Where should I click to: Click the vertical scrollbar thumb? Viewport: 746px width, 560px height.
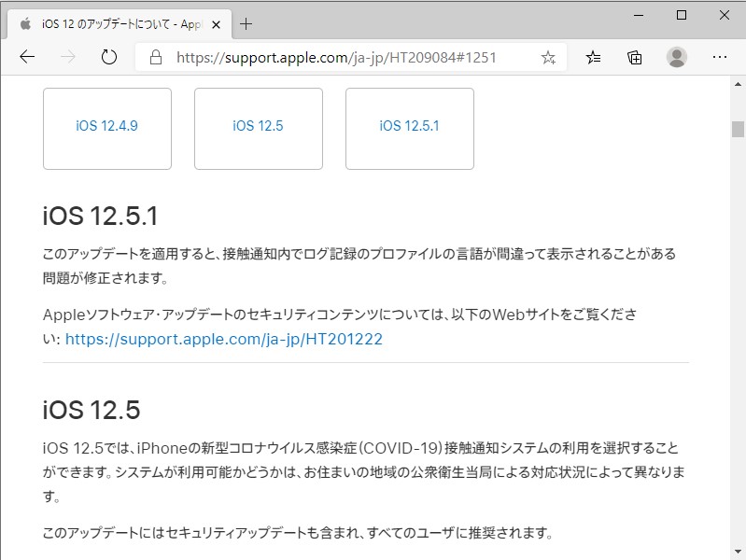click(x=738, y=129)
